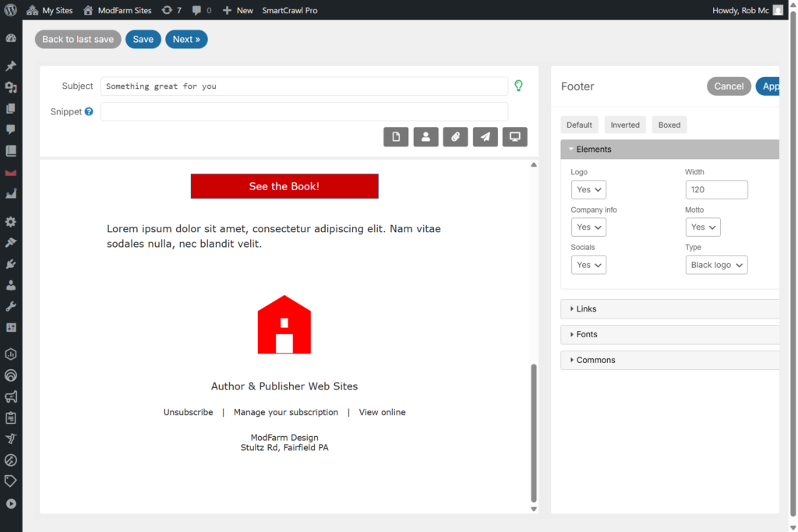Select the Boxed footer style tab
Screen dimensions: 798x532
coord(669,125)
